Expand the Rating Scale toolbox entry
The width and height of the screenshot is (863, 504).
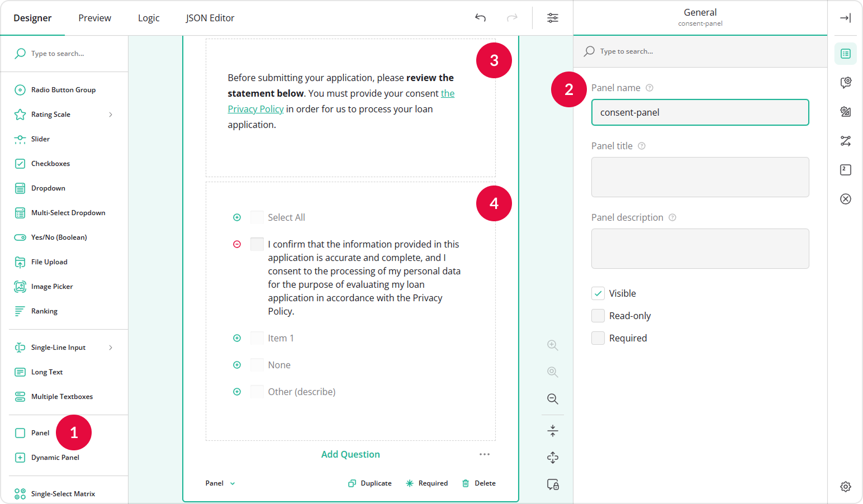(x=111, y=114)
